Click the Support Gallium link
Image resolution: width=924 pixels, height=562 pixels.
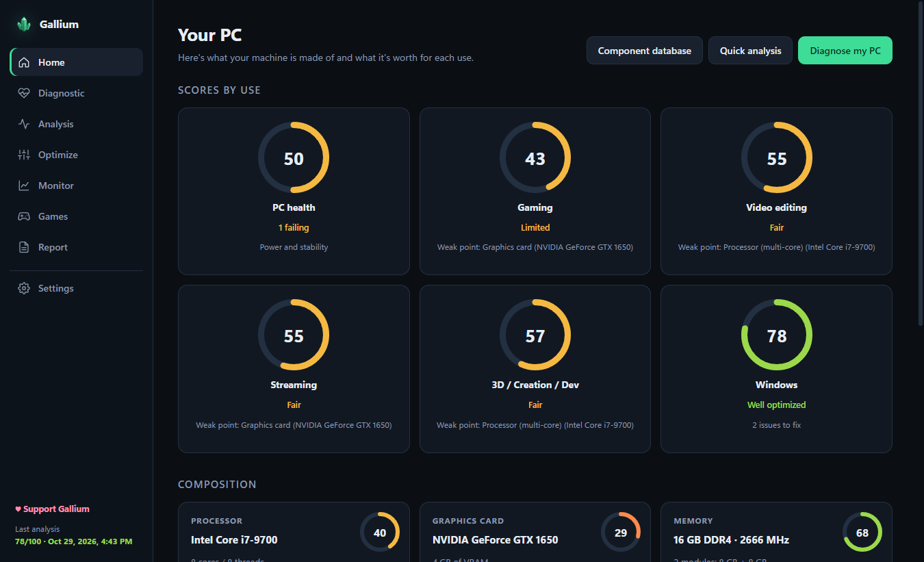click(x=52, y=509)
